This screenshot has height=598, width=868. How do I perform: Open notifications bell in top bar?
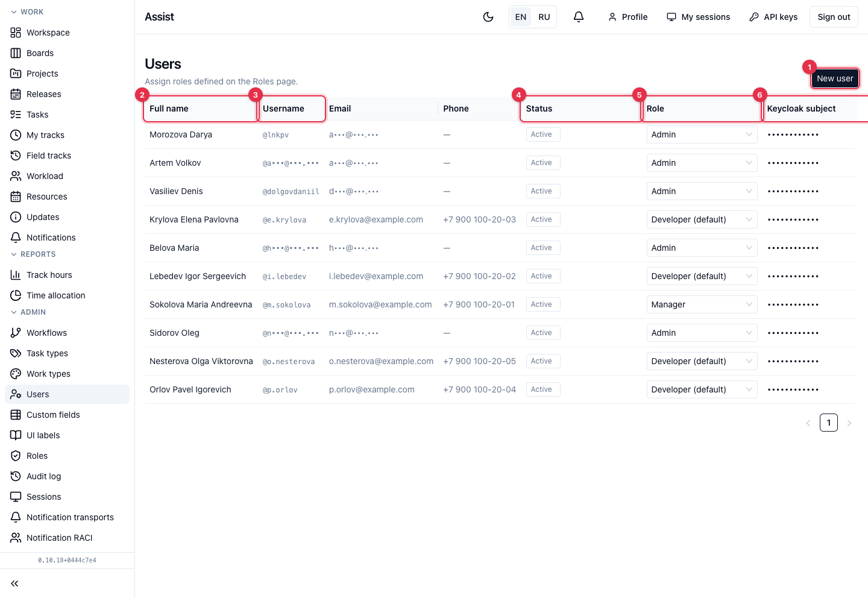579,17
